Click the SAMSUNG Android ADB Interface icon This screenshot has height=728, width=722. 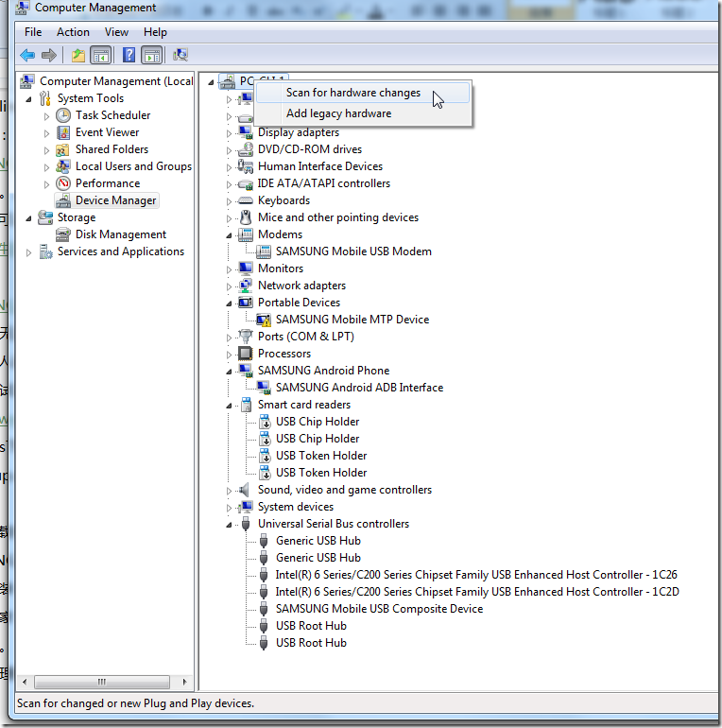pyautogui.click(x=264, y=388)
